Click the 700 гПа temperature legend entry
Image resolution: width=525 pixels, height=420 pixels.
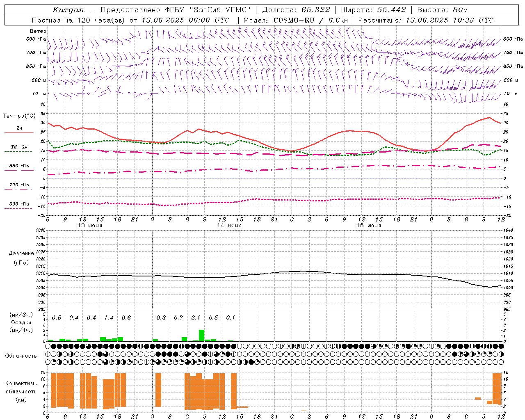tap(19, 185)
